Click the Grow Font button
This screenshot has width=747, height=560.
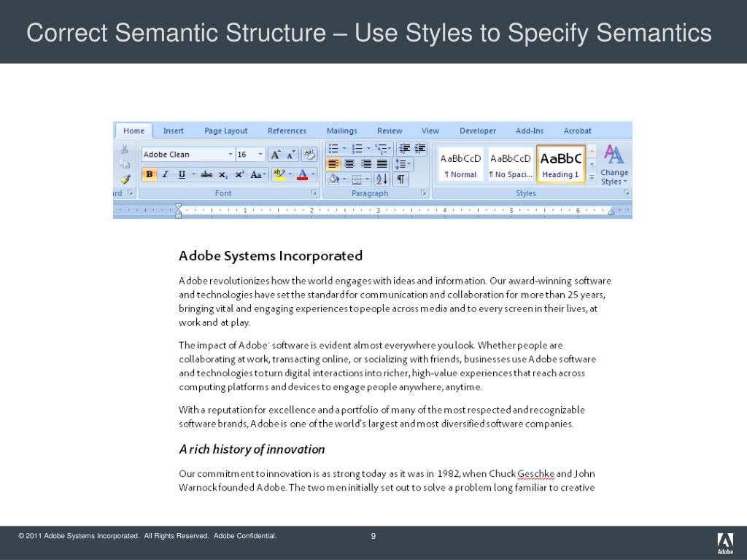pyautogui.click(x=275, y=155)
